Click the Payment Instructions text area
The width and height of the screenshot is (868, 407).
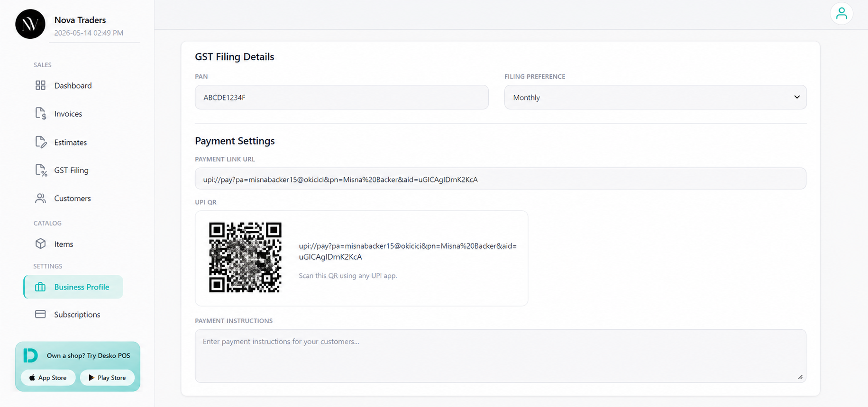[501, 356]
